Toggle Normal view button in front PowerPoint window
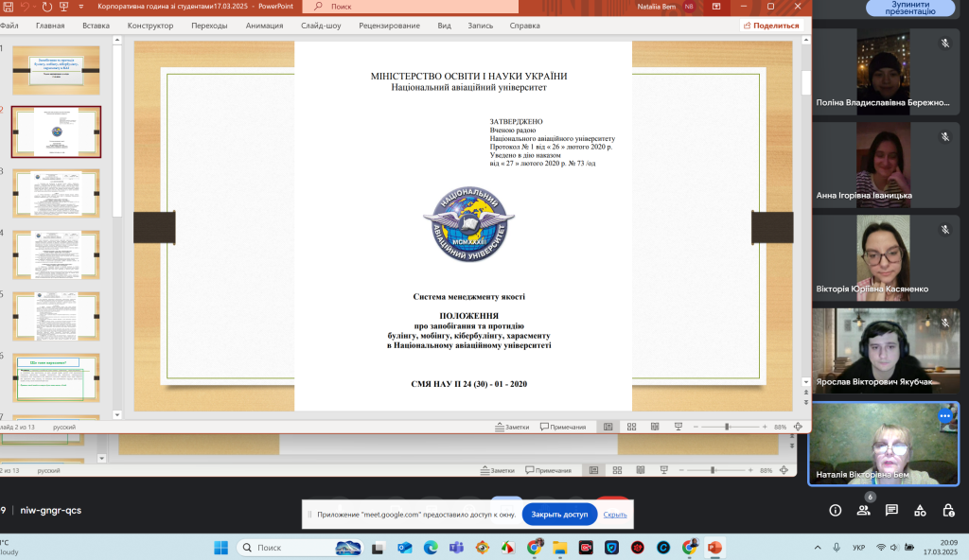 coord(608,427)
